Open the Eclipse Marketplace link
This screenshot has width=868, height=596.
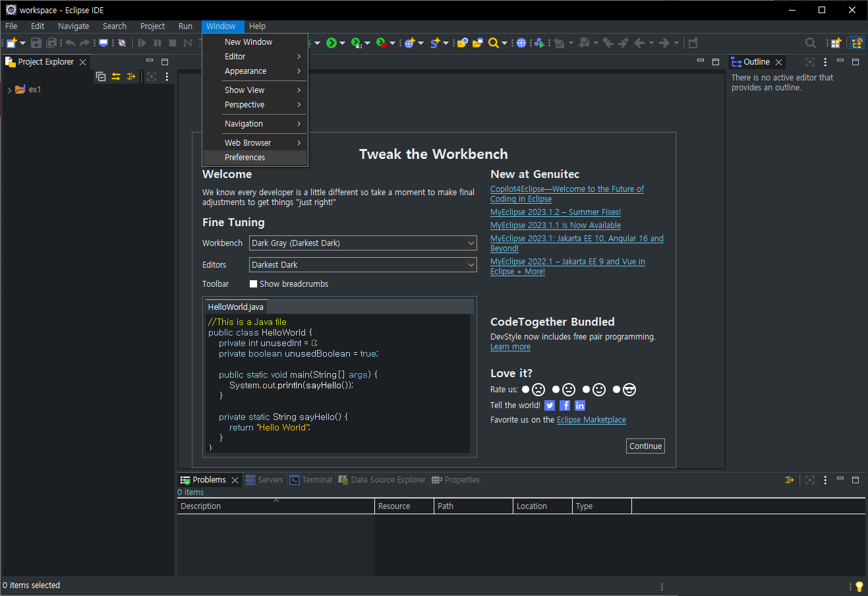click(591, 420)
